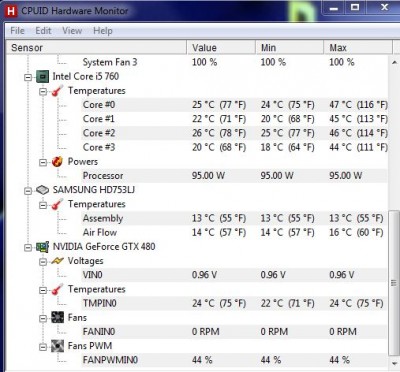
Task: Click the Max column header
Action: [358, 47]
